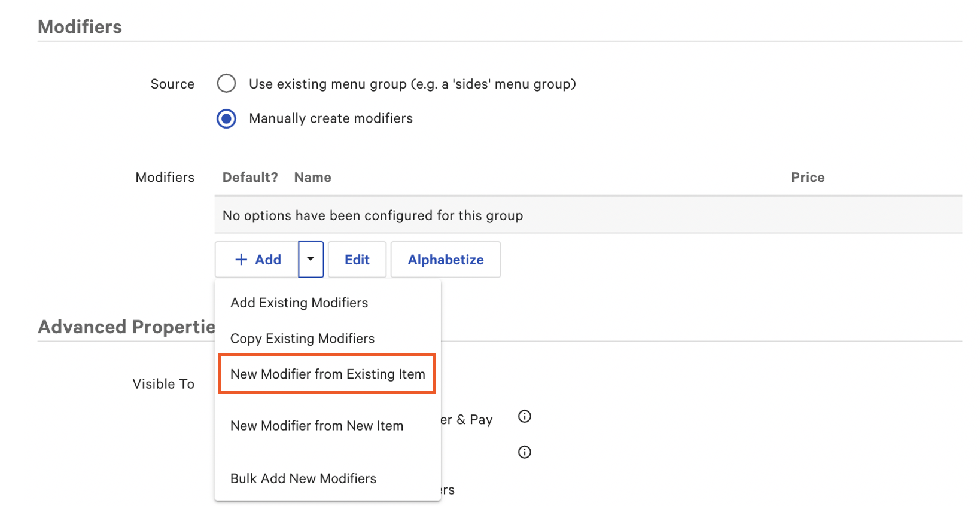The image size is (980, 506).
Task: Click the 'Source' field label
Action: point(172,84)
